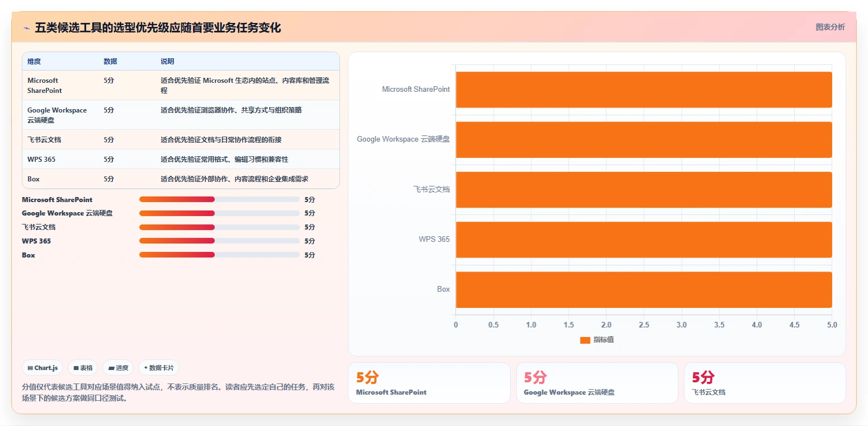Click the 1.5 tick label on the chart axis
This screenshot has height=426, width=868.
[569, 325]
